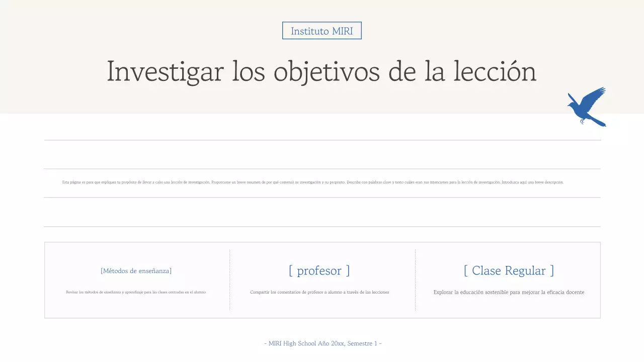Click the dotted divider after Métodos column
The width and height of the screenshot is (644, 362).
tap(230, 280)
